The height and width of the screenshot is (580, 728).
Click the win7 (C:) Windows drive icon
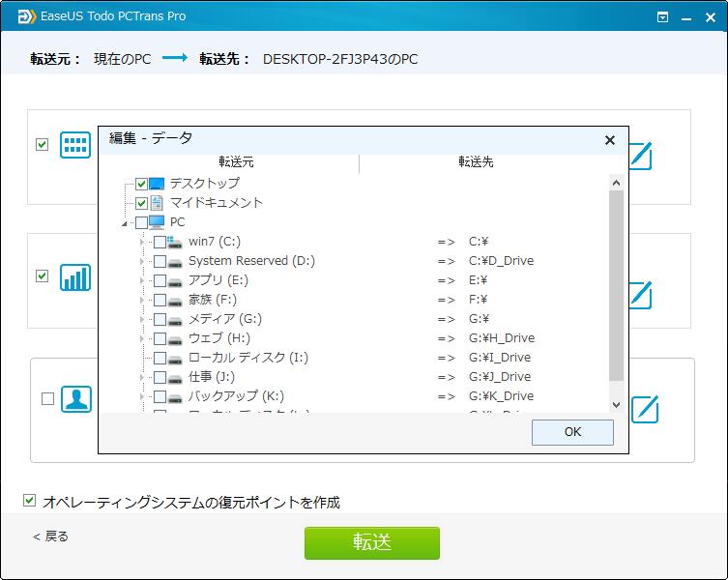click(x=175, y=242)
